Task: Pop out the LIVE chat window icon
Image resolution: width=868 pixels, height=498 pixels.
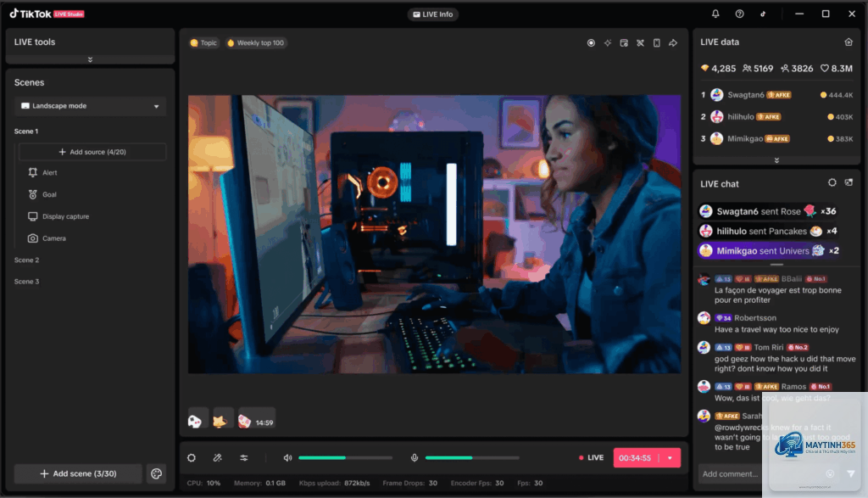Action: click(x=849, y=182)
